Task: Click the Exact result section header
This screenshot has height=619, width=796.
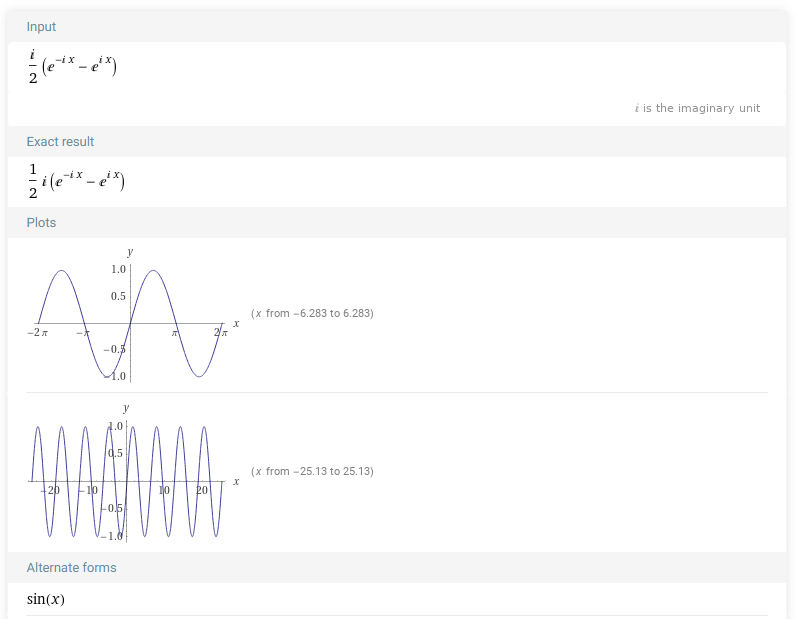Action: (60, 142)
